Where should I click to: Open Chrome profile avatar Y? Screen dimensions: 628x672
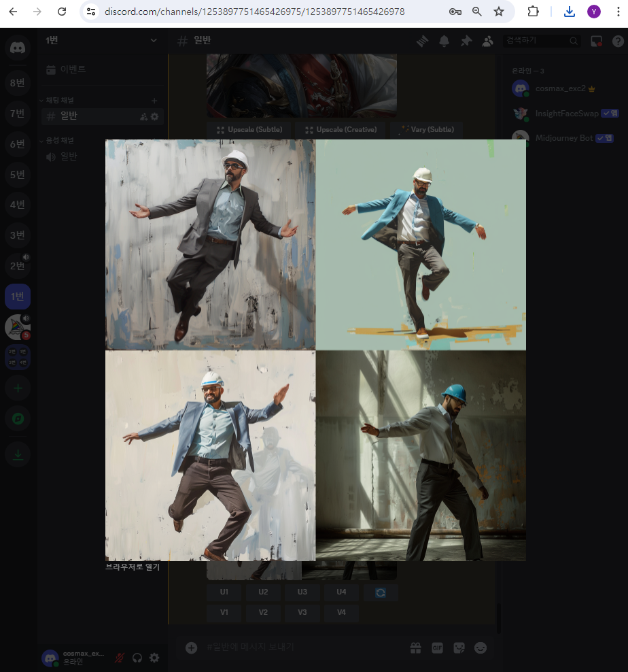point(594,12)
